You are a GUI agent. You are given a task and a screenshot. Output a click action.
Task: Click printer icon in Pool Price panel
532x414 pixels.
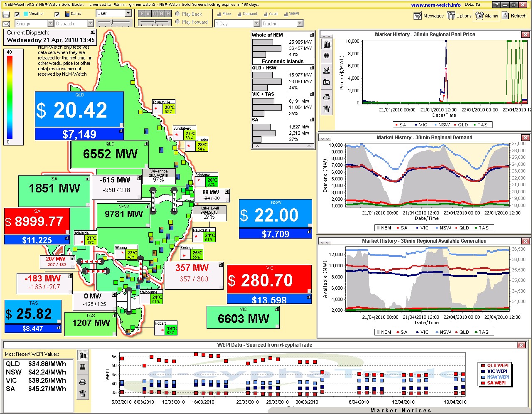click(327, 97)
